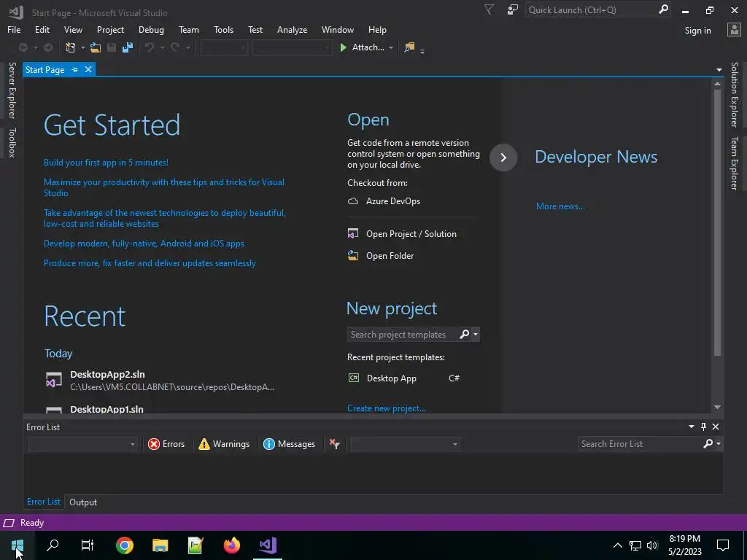This screenshot has height=560, width=747.
Task: Click 'Build your first app in 5 minutes!' link
Action: (106, 163)
